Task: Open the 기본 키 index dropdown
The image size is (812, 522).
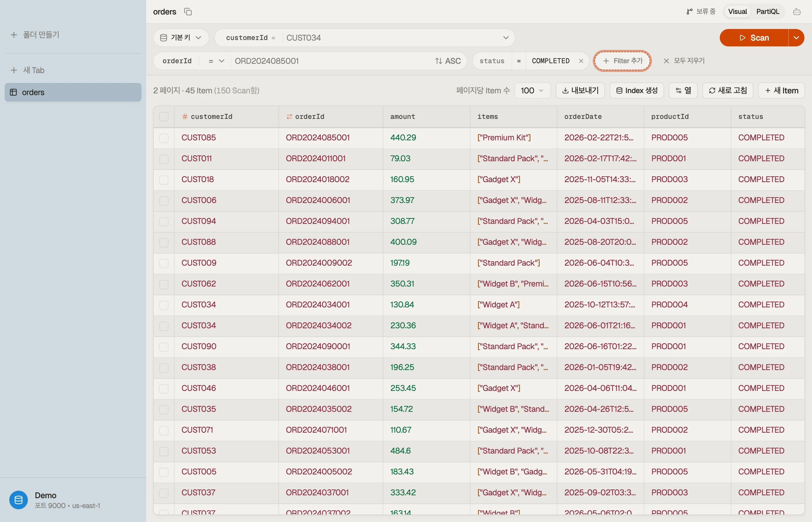Action: pos(181,38)
